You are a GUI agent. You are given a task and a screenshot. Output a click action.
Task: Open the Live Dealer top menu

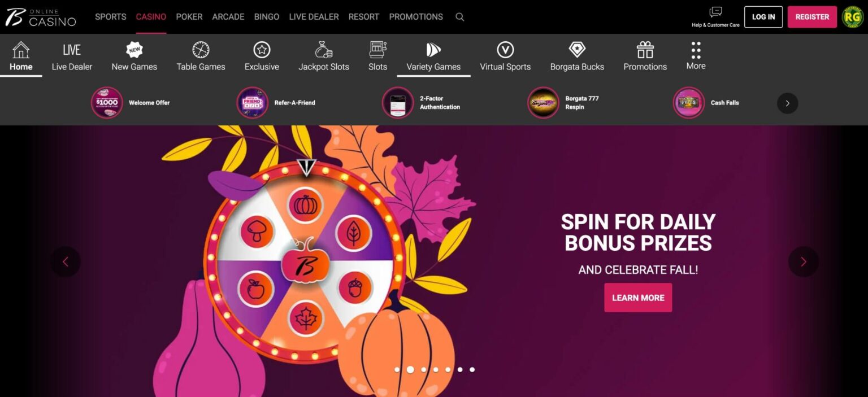click(x=314, y=17)
